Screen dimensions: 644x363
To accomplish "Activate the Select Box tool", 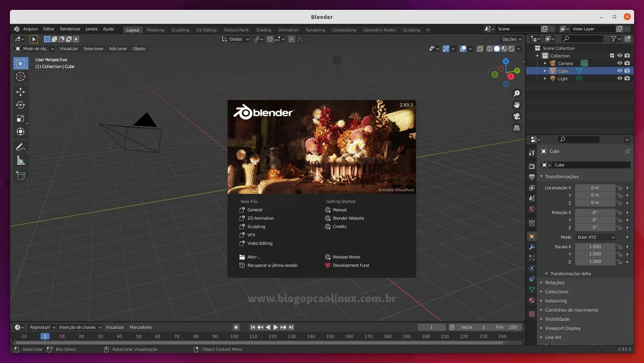I will [x=21, y=63].
